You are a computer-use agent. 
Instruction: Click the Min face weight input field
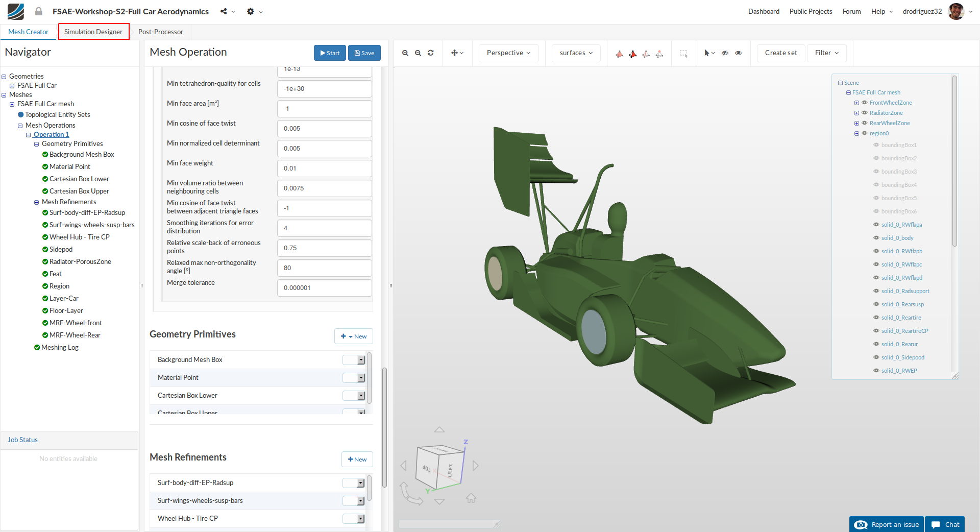(324, 168)
